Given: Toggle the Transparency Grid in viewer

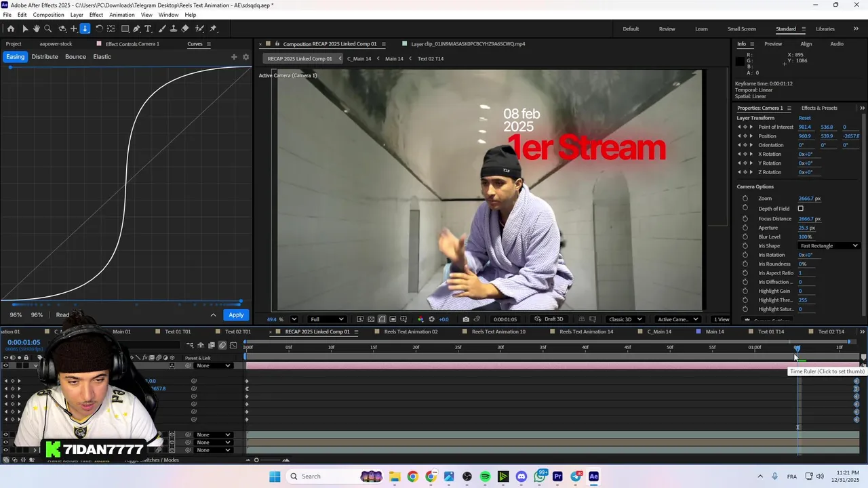Looking at the screenshot, I should pos(371,319).
